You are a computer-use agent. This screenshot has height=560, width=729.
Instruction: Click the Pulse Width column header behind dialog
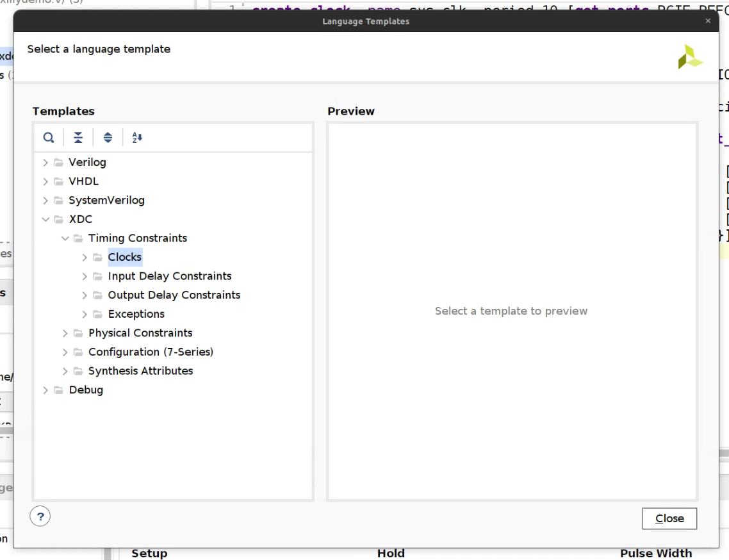pos(656,553)
